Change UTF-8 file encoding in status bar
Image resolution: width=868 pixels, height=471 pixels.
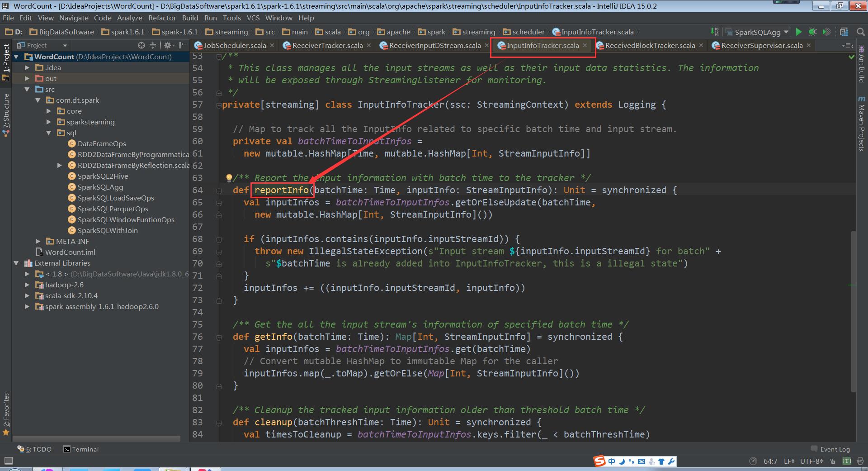pos(811,461)
